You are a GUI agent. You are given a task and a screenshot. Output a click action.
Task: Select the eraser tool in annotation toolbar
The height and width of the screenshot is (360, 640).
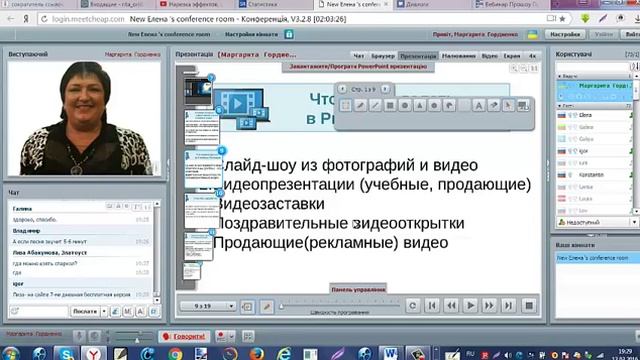(x=493, y=106)
